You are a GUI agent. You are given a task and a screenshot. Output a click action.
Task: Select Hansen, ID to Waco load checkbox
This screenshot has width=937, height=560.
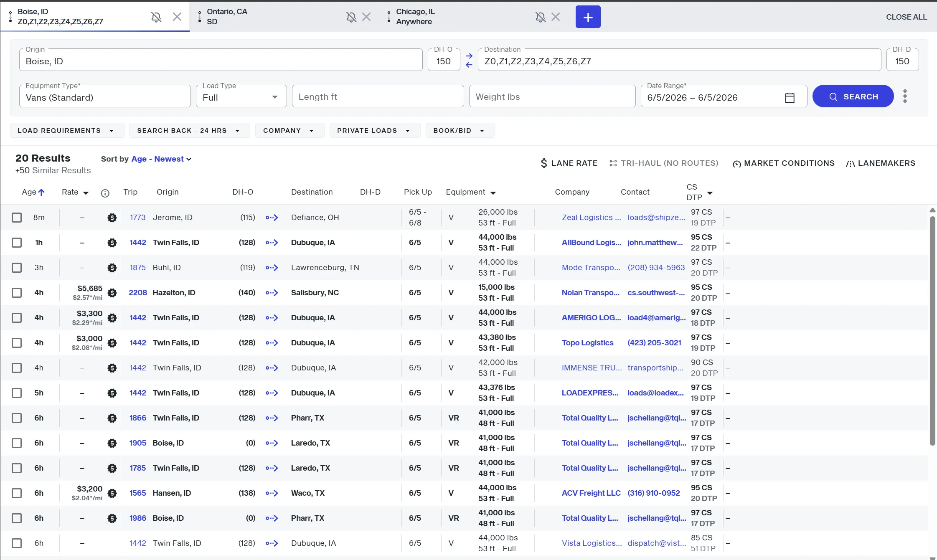click(x=17, y=493)
